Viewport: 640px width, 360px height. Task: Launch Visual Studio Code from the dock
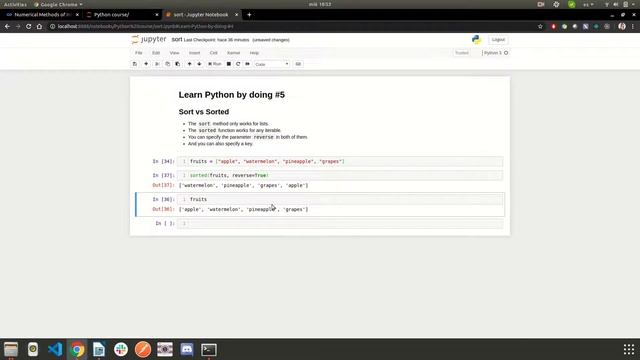55,350
